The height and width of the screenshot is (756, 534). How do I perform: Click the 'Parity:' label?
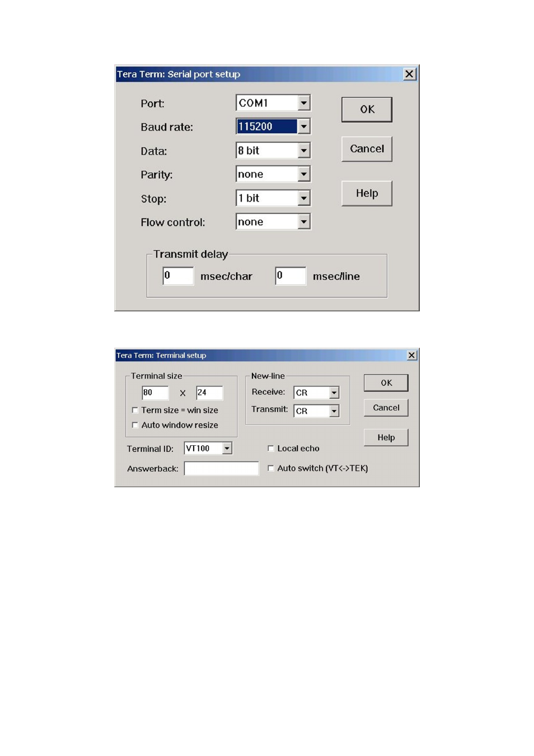tap(157, 175)
